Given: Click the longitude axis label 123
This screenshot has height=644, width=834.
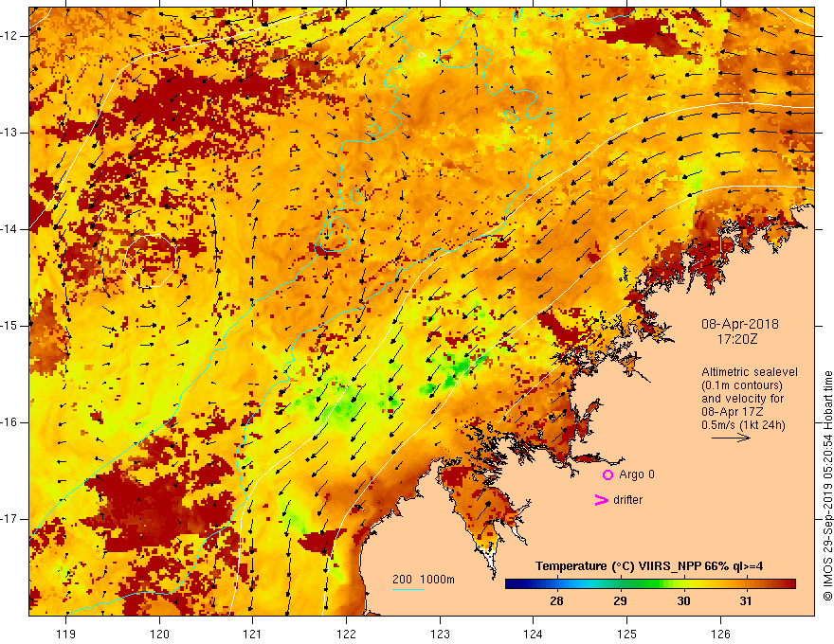Looking at the screenshot, I should click(x=440, y=634).
